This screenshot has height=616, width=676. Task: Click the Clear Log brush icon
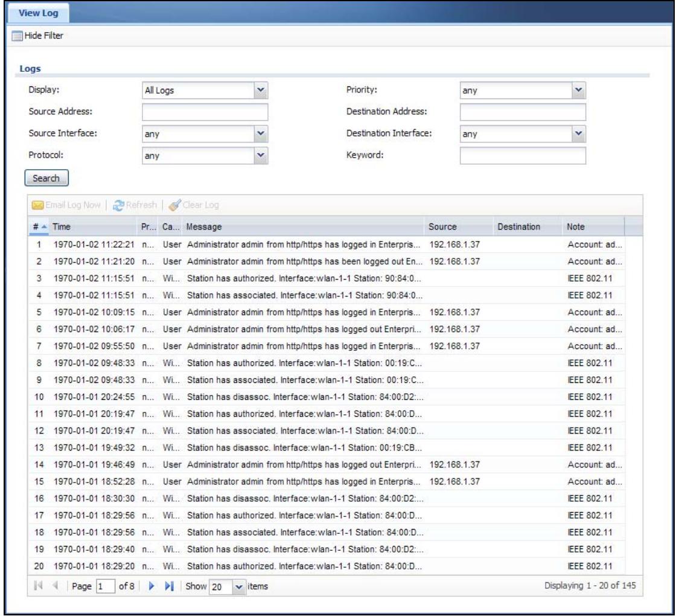pyautogui.click(x=174, y=205)
